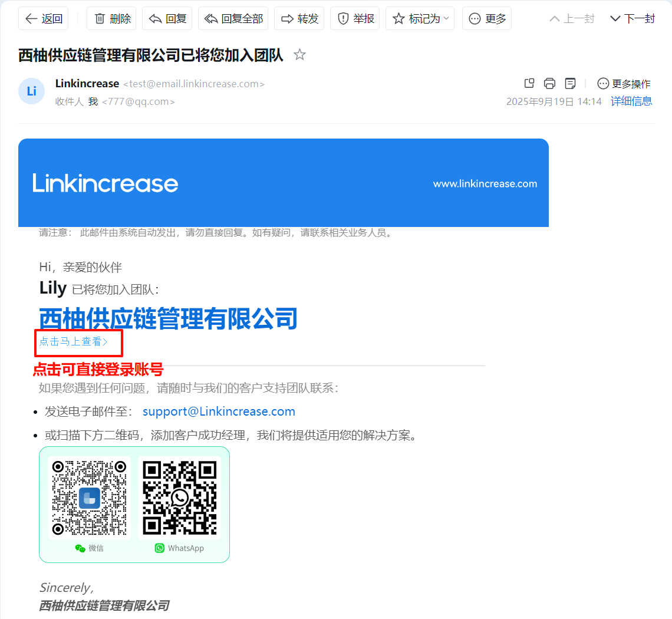Show 详细信息 details of email

coord(631,101)
